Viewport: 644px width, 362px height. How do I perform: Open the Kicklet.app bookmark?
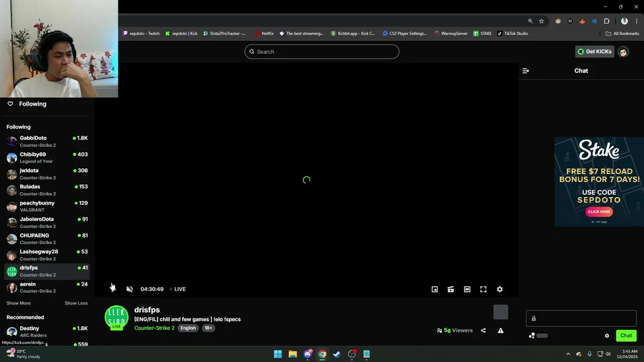pyautogui.click(x=353, y=34)
